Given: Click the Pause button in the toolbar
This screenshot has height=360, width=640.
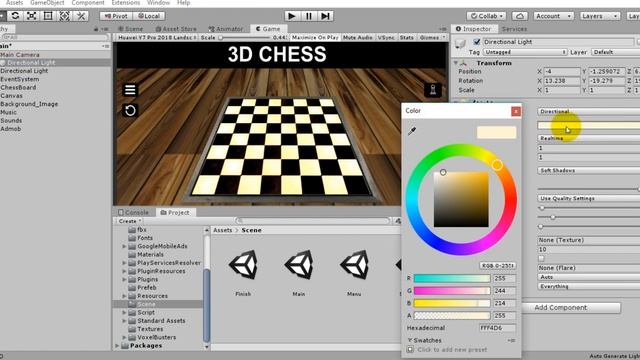Looking at the screenshot, I should tap(309, 16).
